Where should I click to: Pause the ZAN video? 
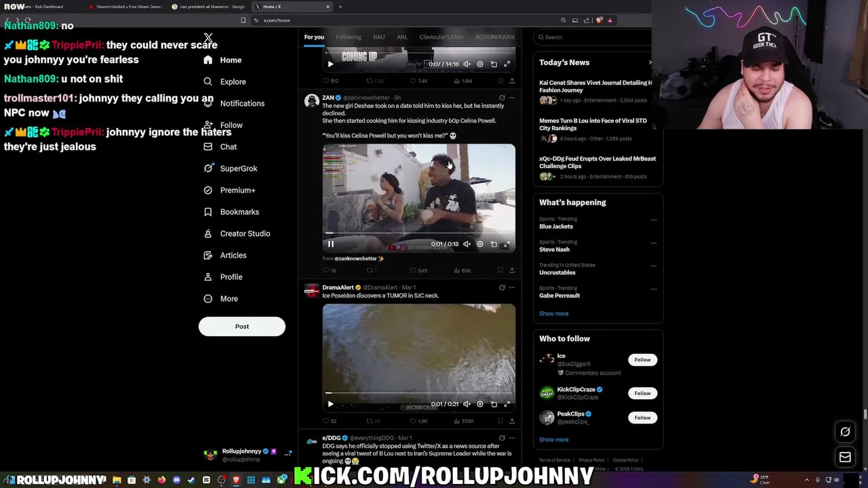[331, 244]
